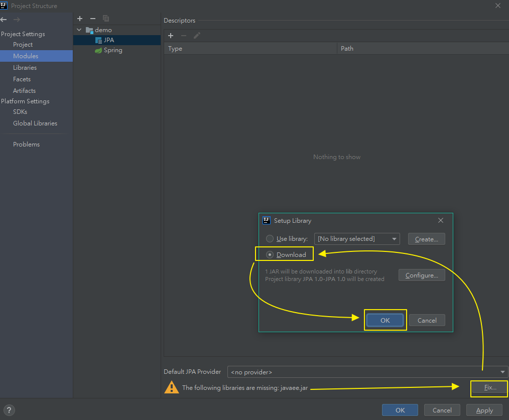The width and height of the screenshot is (509, 420).
Task: Select the Use library radio button
Action: point(270,239)
